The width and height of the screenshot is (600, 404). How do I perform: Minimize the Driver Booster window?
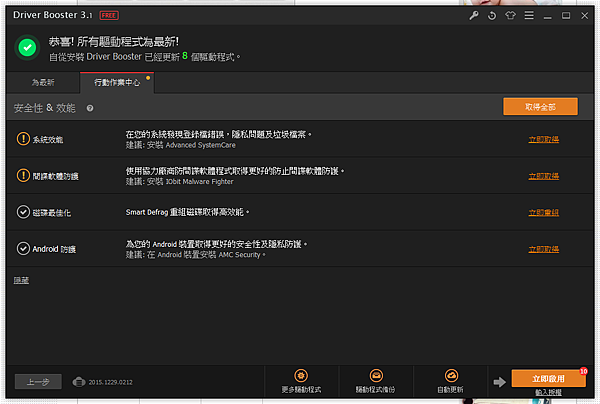[548, 16]
